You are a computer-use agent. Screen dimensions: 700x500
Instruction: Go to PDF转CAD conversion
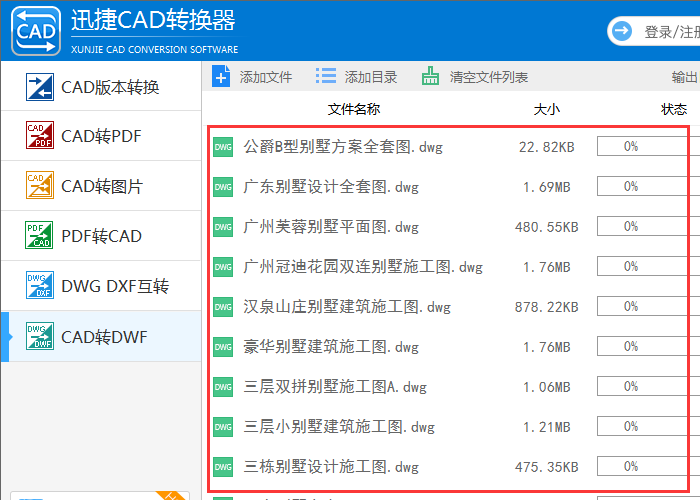pos(101,236)
